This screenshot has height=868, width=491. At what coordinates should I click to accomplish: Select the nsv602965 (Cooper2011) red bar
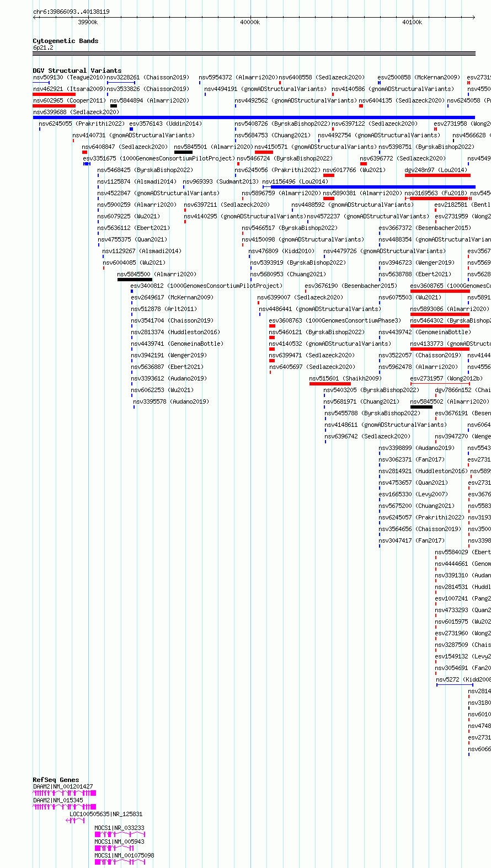54,106
